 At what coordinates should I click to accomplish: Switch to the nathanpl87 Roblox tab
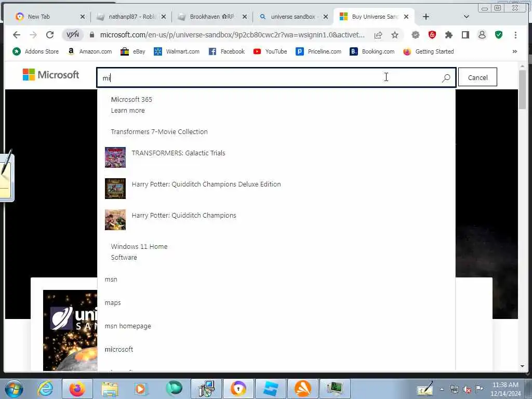(130, 17)
